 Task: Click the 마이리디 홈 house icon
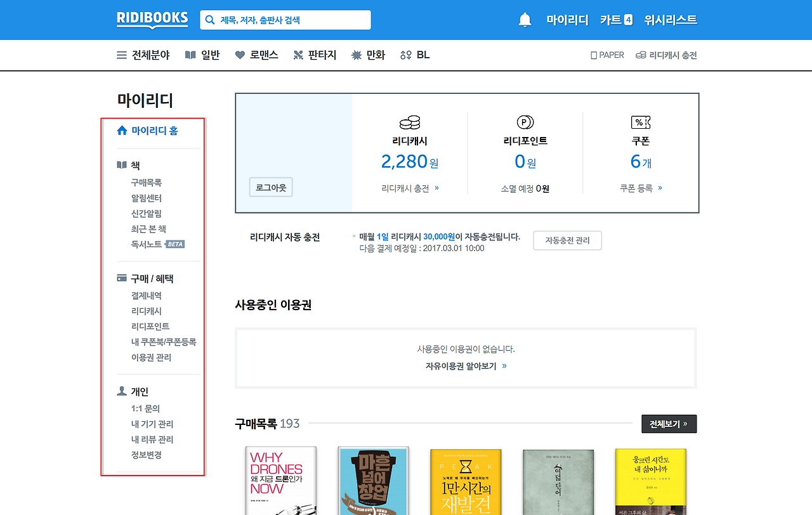point(122,131)
